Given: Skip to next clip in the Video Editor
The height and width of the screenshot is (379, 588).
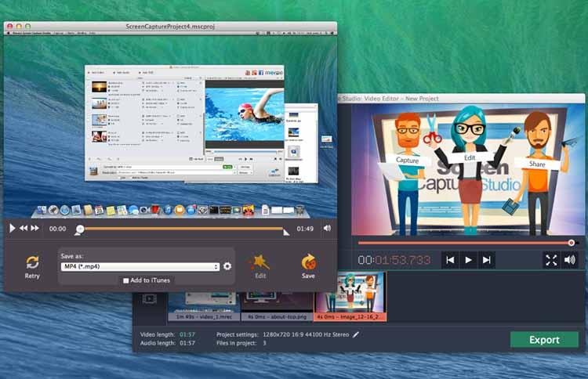Looking at the screenshot, I should [x=486, y=260].
